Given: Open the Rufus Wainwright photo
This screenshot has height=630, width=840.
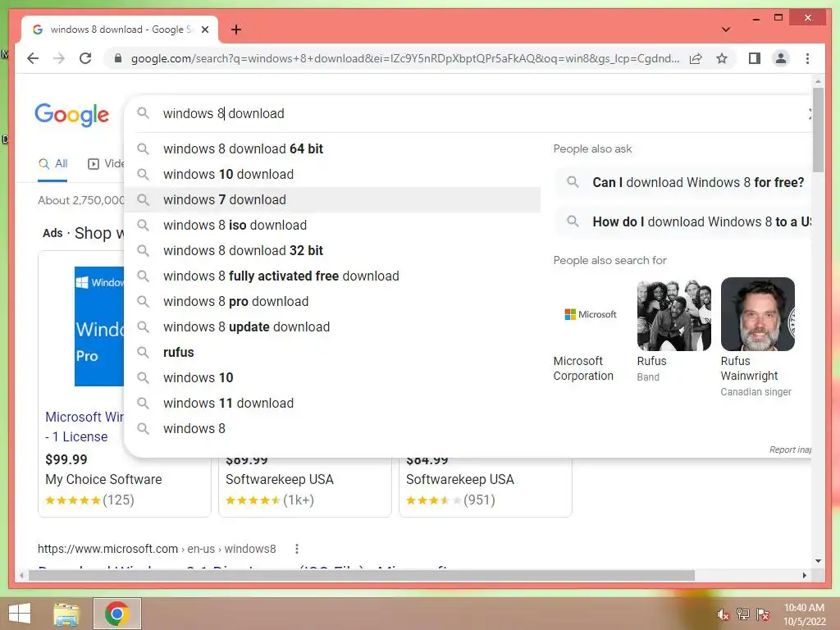Looking at the screenshot, I should pos(757,314).
